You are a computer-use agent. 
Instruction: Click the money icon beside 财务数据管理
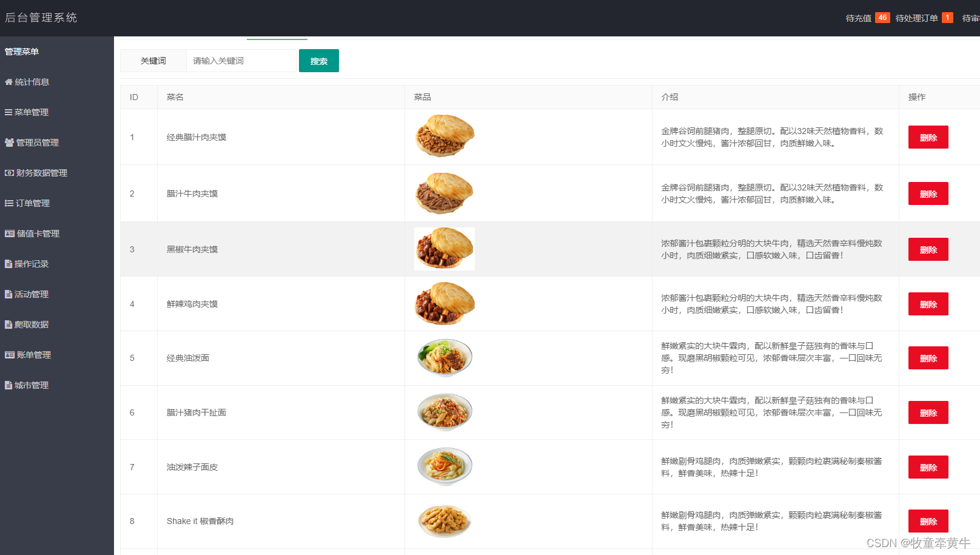click(9, 173)
